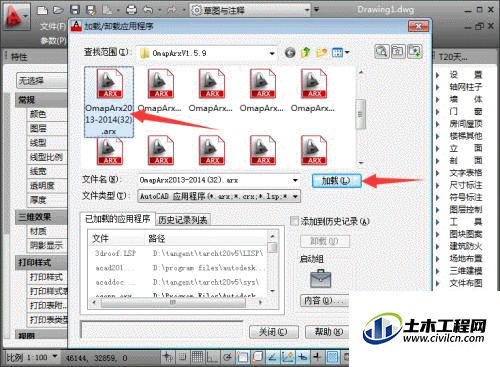Select the second ARX file in top row
Viewport: 500px width, 367px height.
pyautogui.click(x=160, y=90)
